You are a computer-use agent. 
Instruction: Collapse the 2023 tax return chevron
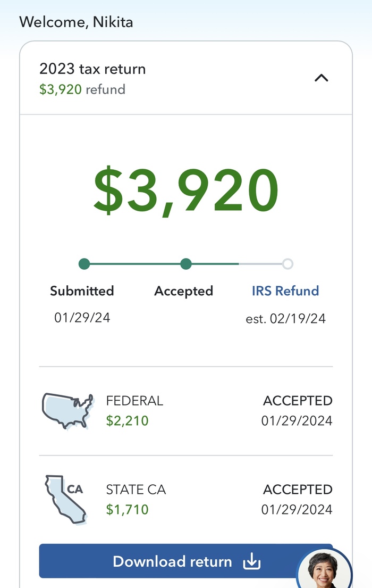click(x=322, y=78)
